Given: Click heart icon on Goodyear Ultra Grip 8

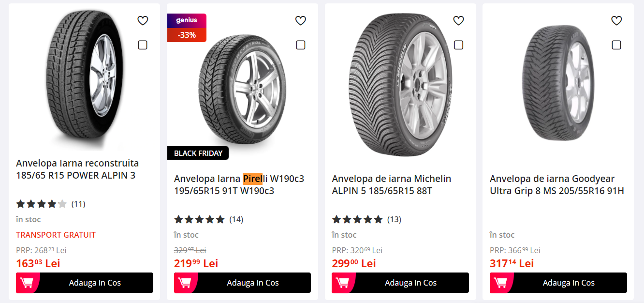Looking at the screenshot, I should click(616, 21).
